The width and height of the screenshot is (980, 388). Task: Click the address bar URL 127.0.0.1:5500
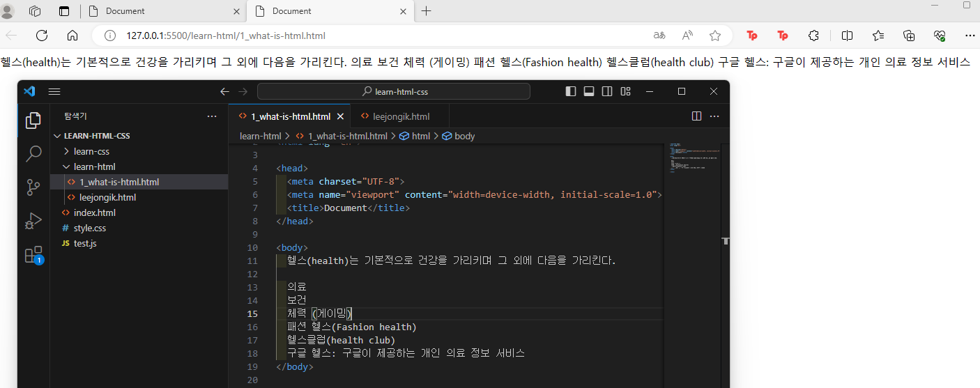(226, 36)
